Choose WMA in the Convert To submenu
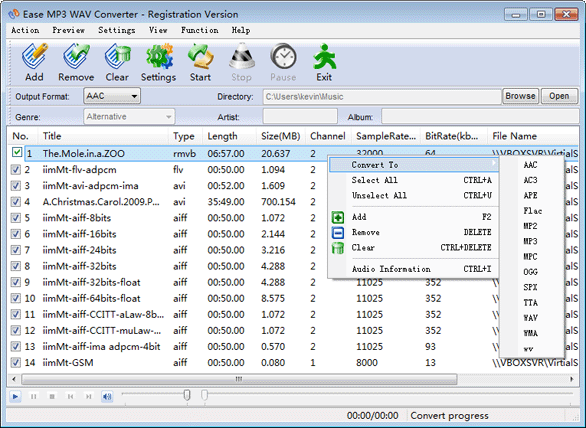Screen dimensions: 586x428 (x=530, y=333)
